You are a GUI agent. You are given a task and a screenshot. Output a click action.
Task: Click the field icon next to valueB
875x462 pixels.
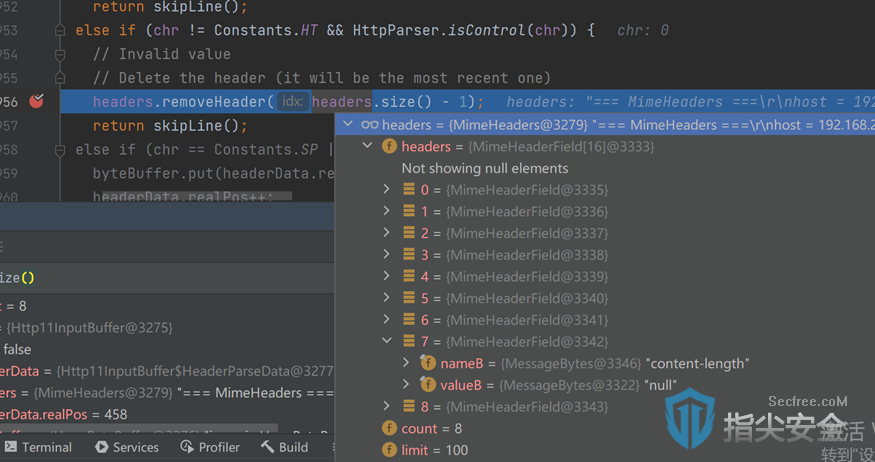(428, 384)
